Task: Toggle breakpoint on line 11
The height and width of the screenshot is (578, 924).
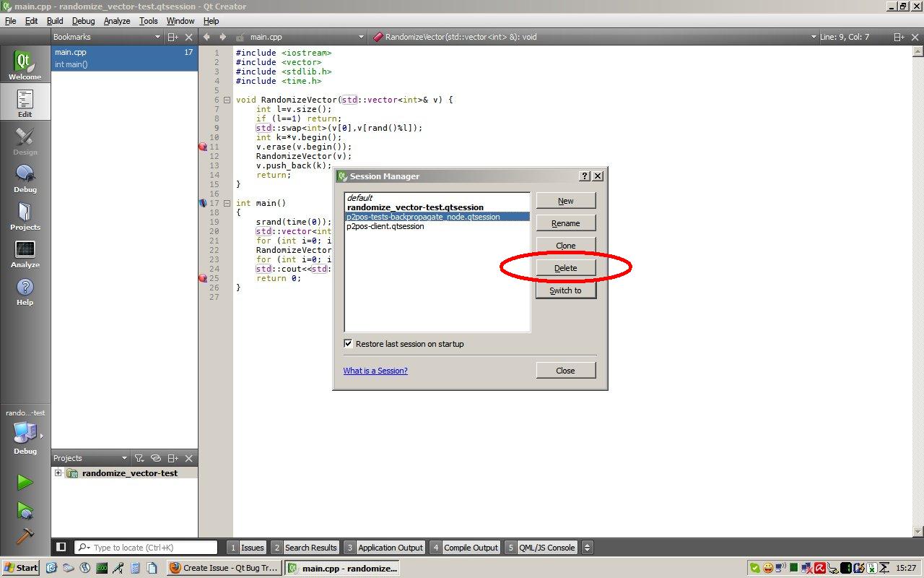Action: point(203,147)
